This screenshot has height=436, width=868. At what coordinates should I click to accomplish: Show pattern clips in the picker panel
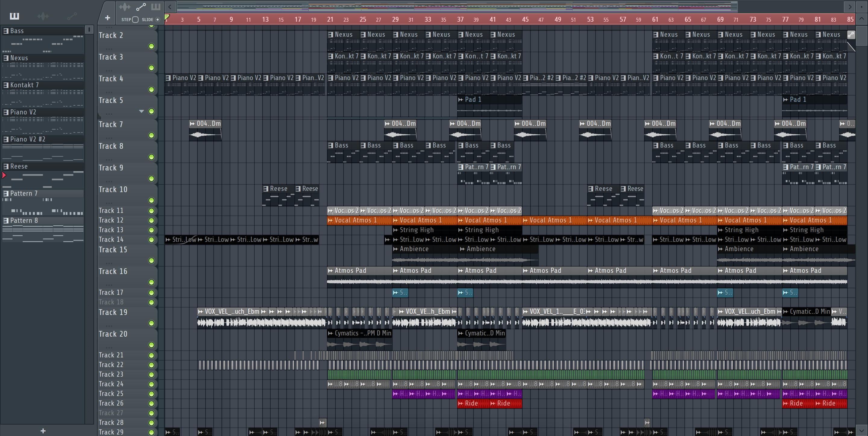click(14, 16)
